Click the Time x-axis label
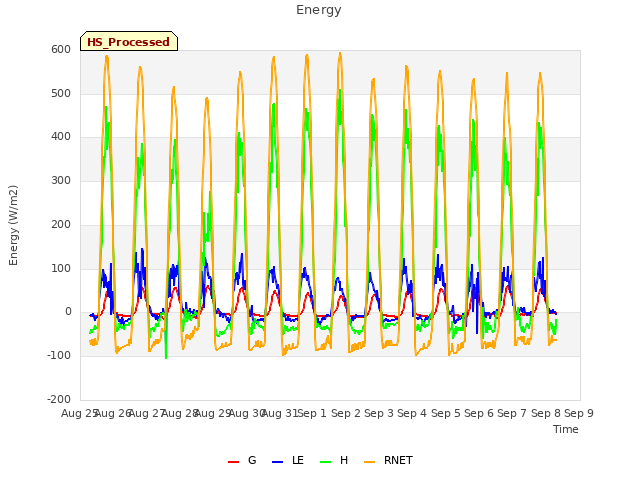The height and width of the screenshot is (480, 640). tap(565, 429)
